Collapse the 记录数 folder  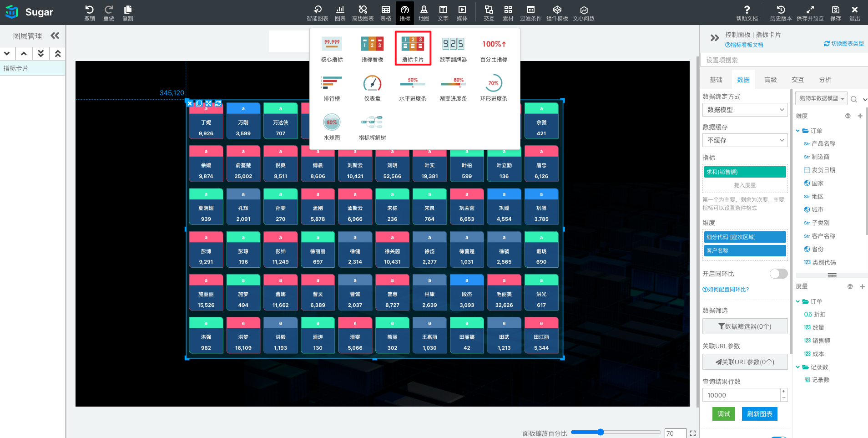pos(797,367)
